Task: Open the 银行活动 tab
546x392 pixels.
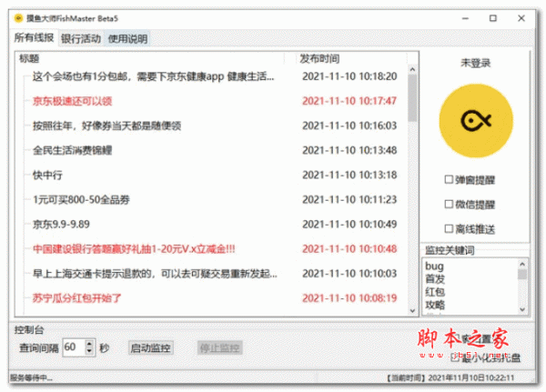Action: 81,38
